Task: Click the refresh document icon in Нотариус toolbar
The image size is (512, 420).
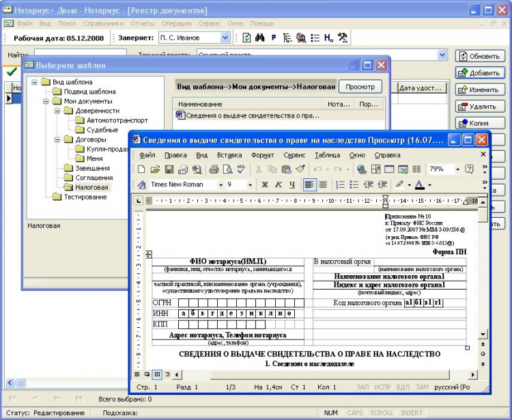Action: pos(246,38)
